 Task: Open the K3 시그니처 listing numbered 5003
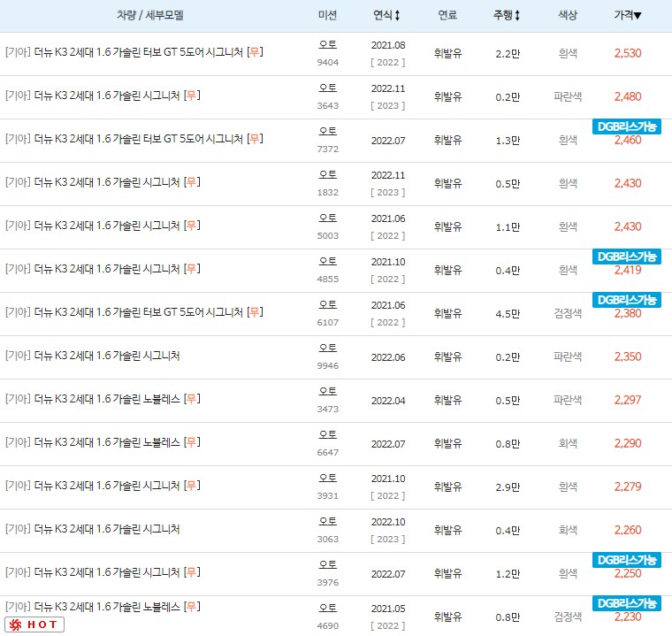click(x=103, y=226)
